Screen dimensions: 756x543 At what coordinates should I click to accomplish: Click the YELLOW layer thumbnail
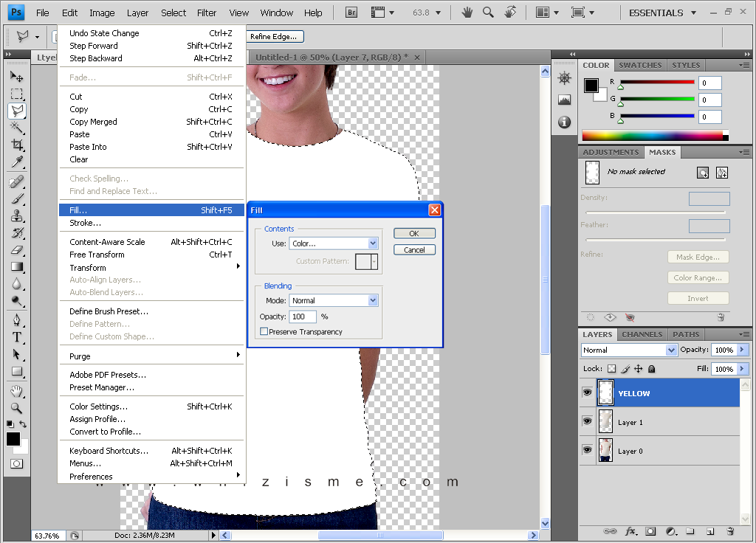[605, 392]
